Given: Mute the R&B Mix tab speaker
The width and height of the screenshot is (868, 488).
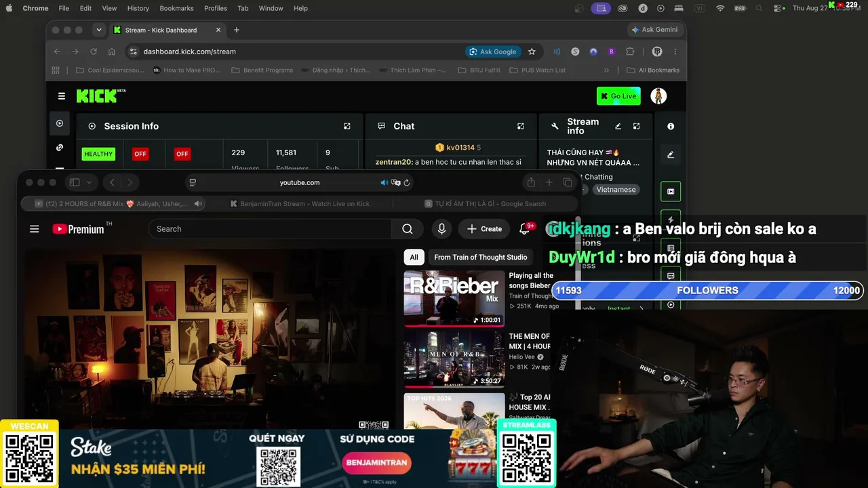Looking at the screenshot, I should click(198, 203).
